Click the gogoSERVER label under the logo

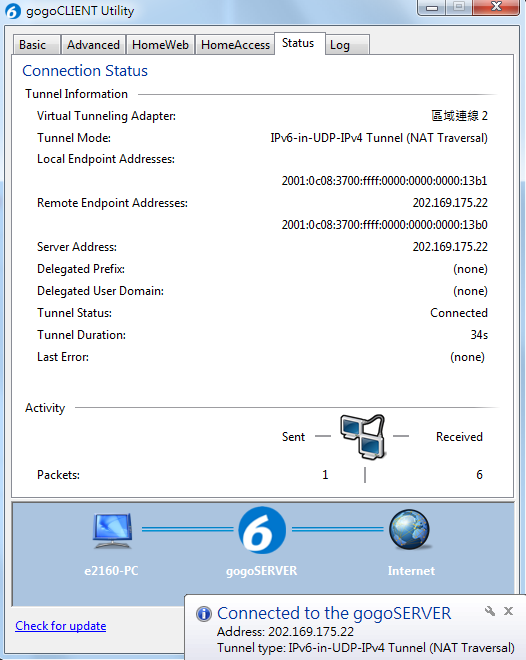point(262,571)
